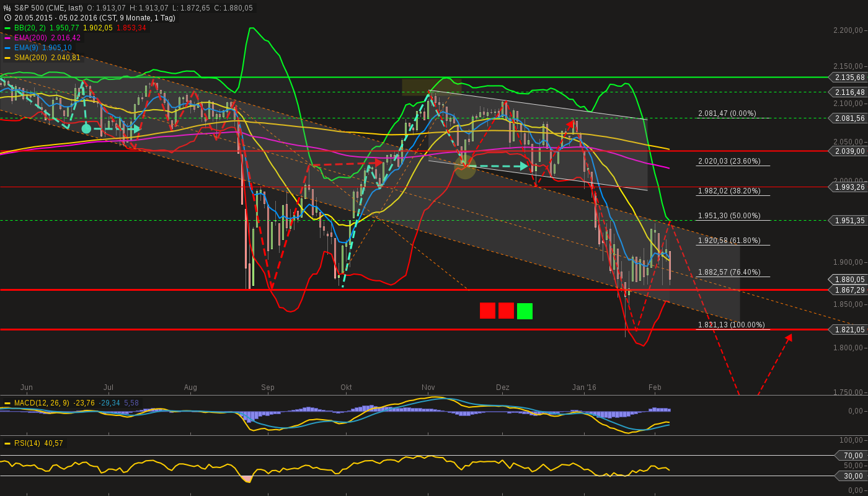This screenshot has height=496, width=868.
Task: Click the Okt month label on time axis
Action: tap(346, 387)
